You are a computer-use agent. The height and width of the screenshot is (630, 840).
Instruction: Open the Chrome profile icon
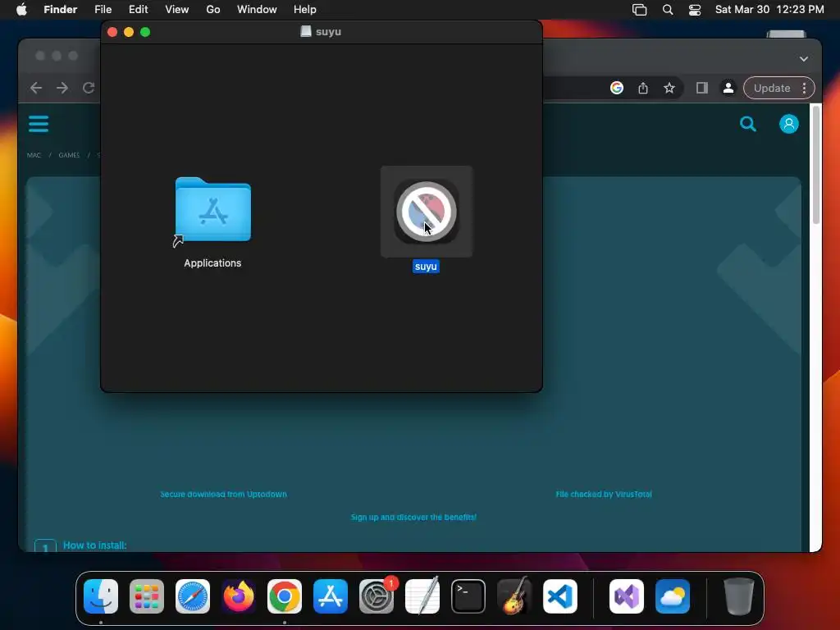coord(728,88)
